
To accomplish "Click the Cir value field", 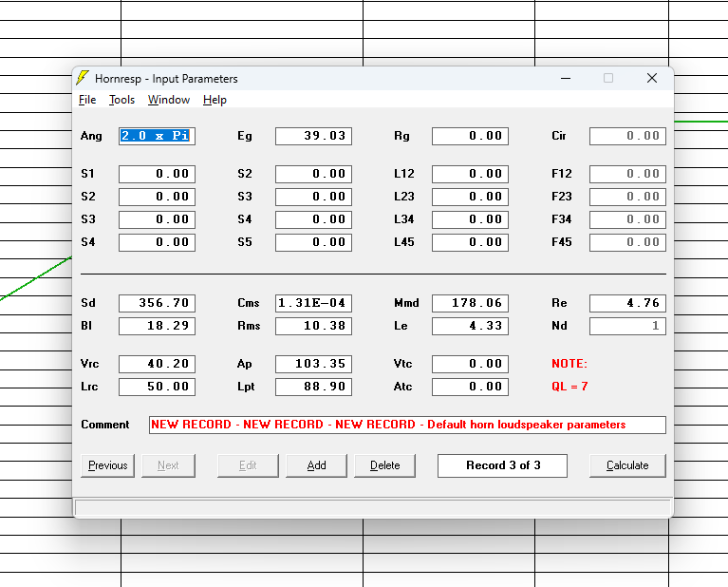I will [627, 136].
